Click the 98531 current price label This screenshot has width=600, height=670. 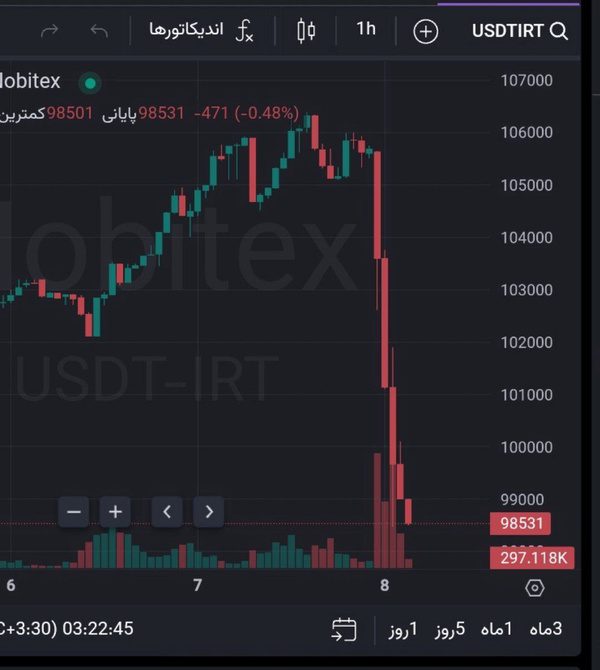[x=521, y=523]
